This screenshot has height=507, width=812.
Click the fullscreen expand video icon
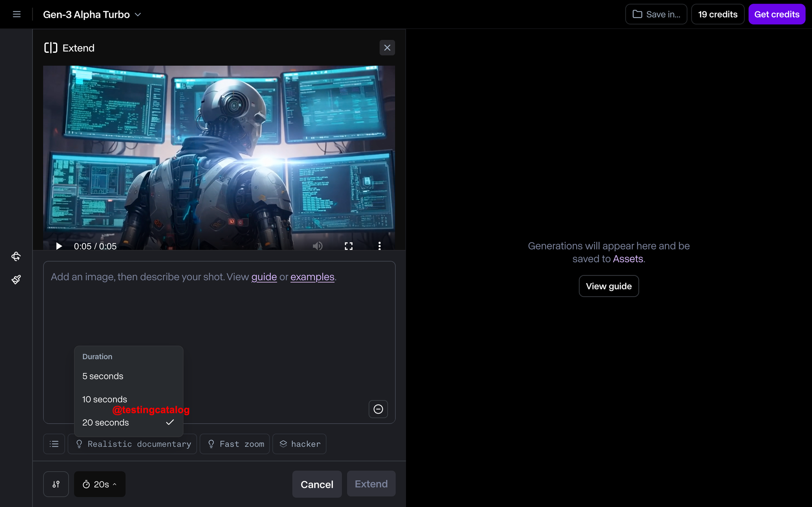tap(348, 246)
